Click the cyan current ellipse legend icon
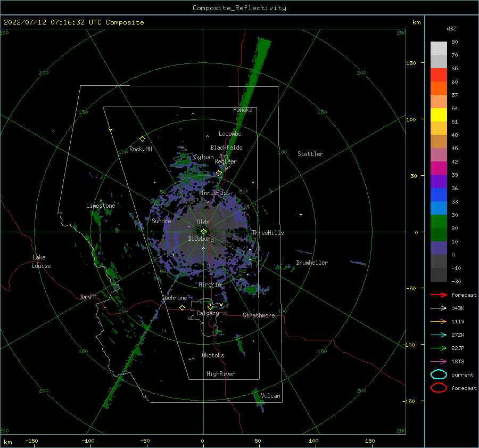This screenshot has width=479, height=448. point(439,374)
